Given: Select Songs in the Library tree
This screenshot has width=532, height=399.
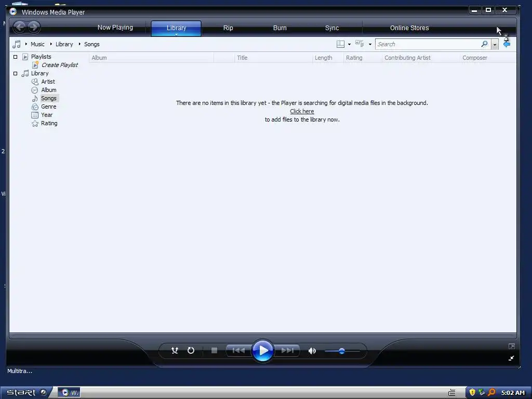Looking at the screenshot, I should pyautogui.click(x=49, y=98).
